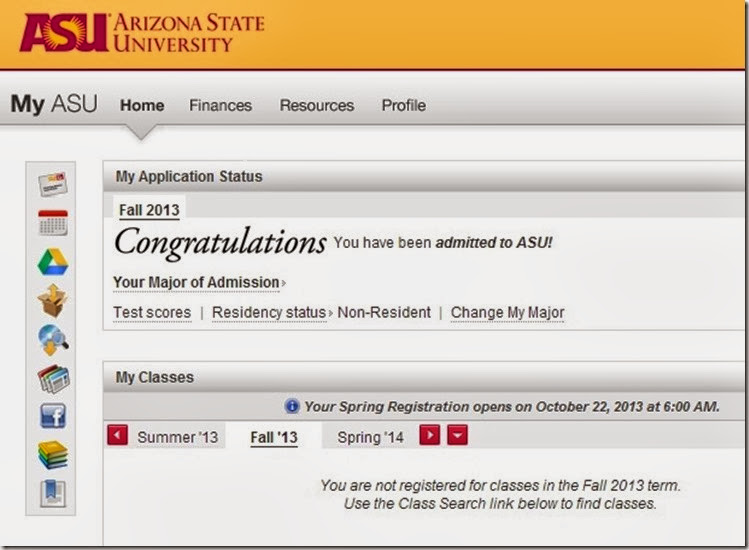Open the stacked newspapers icon
This screenshot has height=550, width=749.
pyautogui.click(x=52, y=378)
